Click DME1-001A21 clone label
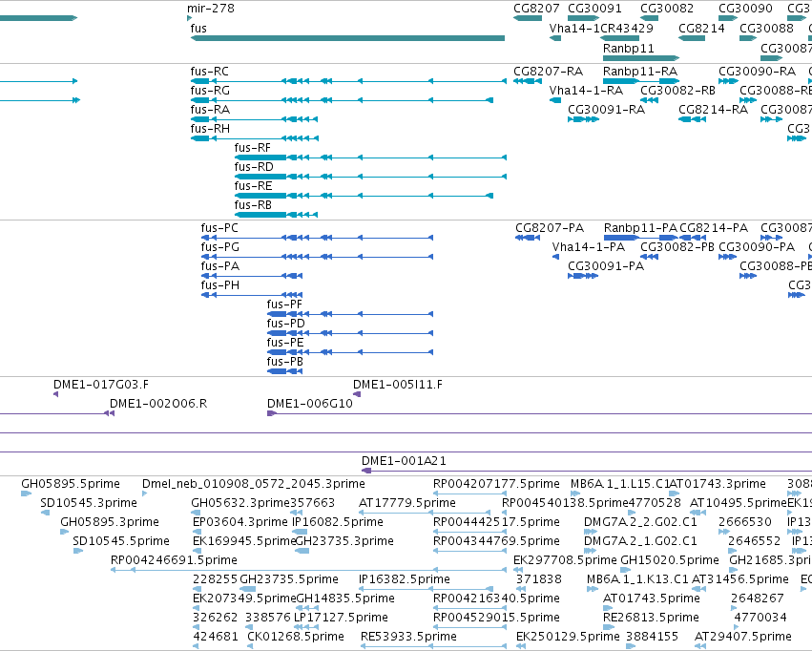Viewport: 812px width, 651px height. tap(404, 461)
